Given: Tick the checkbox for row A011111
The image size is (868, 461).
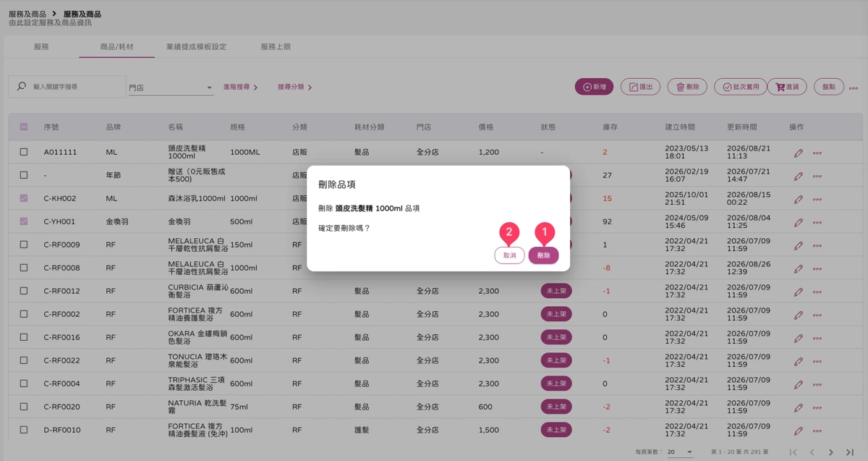Looking at the screenshot, I should pyautogui.click(x=24, y=152).
